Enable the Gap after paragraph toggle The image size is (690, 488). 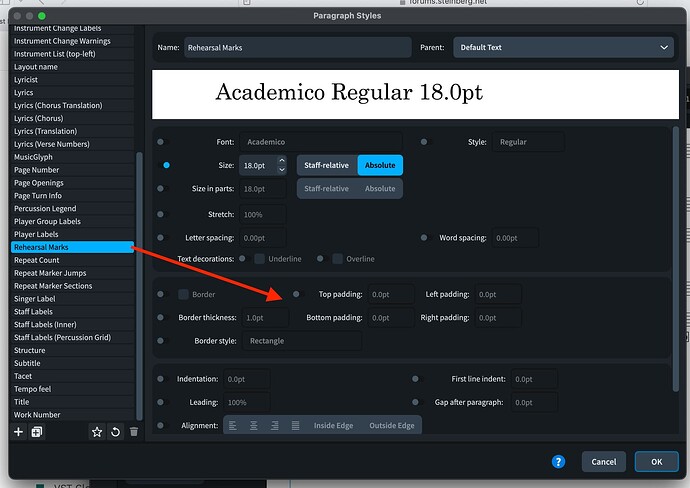pos(416,402)
